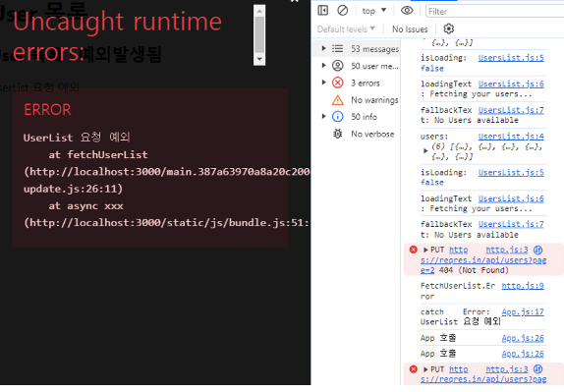Open the App.js:17 source link
Screen dimensions: 564x392
523,311
